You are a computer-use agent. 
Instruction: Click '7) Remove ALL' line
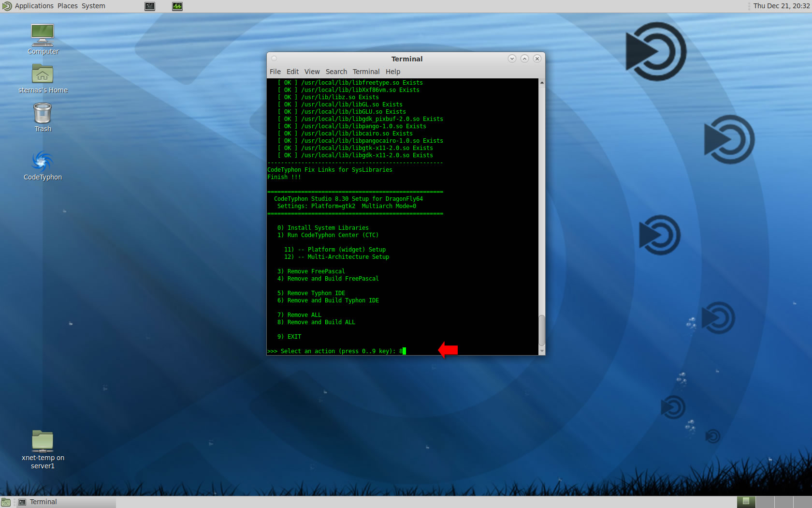pyautogui.click(x=299, y=315)
